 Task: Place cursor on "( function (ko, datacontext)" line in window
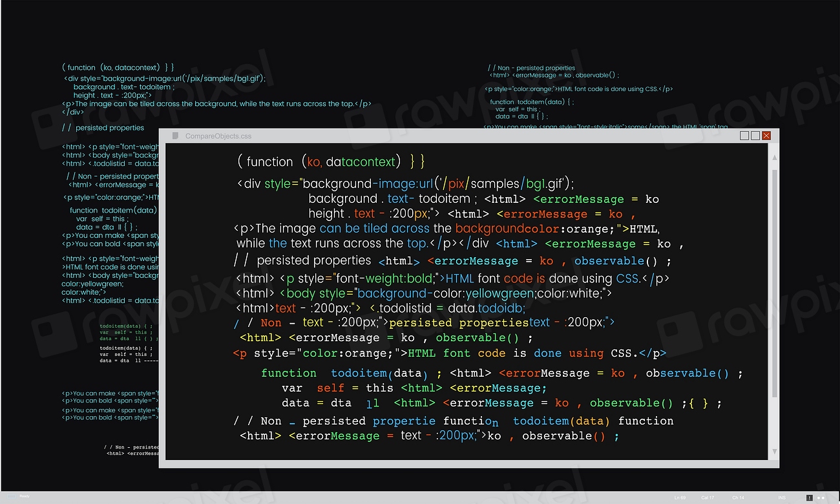pos(330,162)
